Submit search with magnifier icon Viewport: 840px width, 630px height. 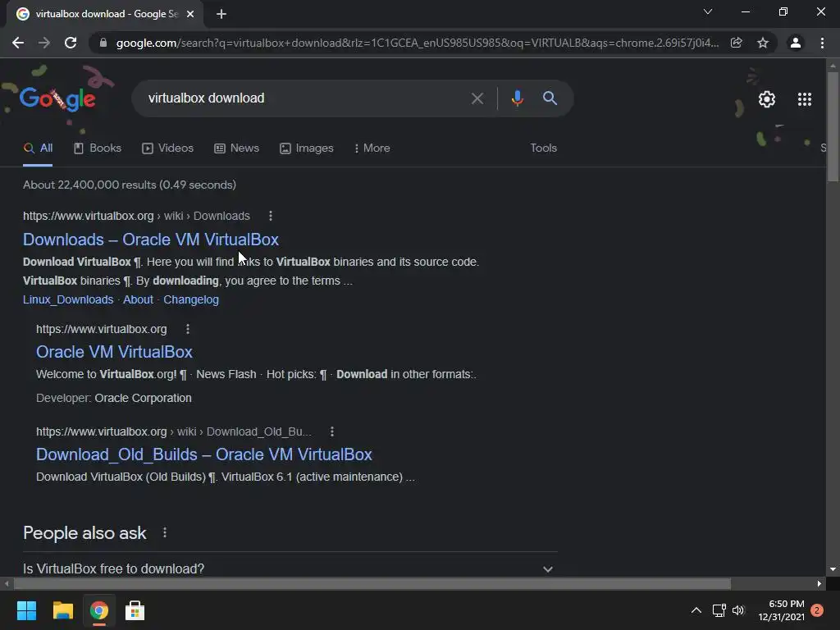[550, 98]
